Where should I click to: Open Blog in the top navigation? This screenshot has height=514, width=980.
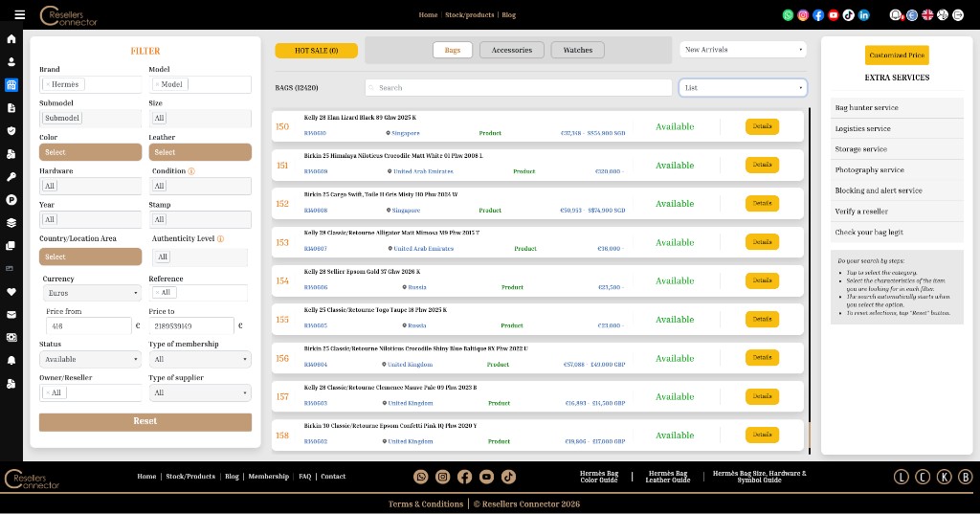tap(509, 15)
